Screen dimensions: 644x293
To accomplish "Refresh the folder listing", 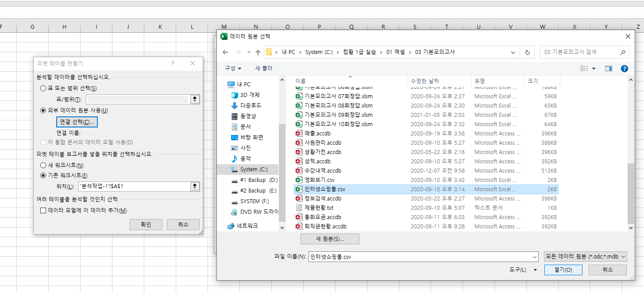I will tap(527, 52).
